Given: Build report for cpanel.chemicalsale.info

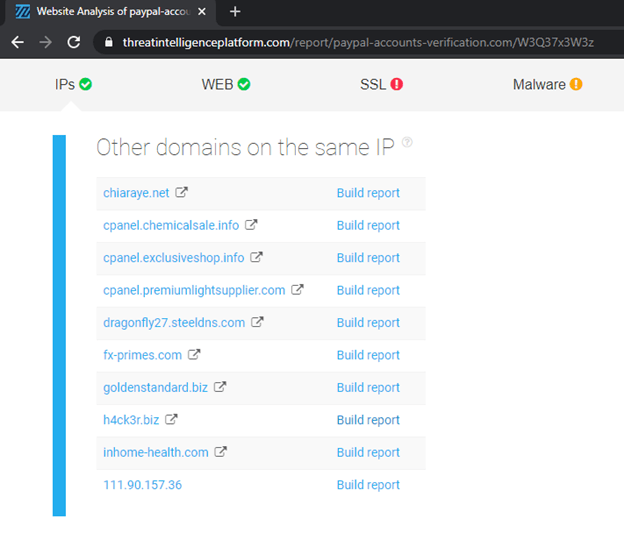Looking at the screenshot, I should [368, 226].
